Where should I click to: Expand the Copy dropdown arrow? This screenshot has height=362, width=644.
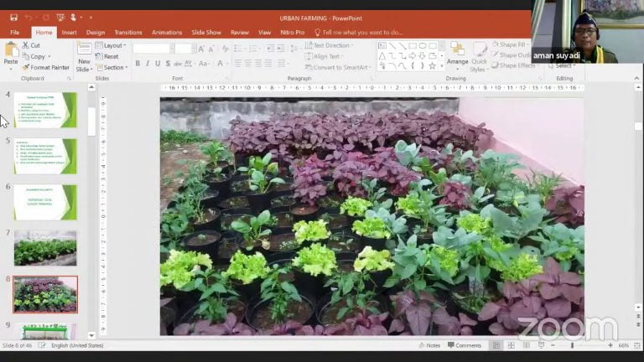click(49, 57)
